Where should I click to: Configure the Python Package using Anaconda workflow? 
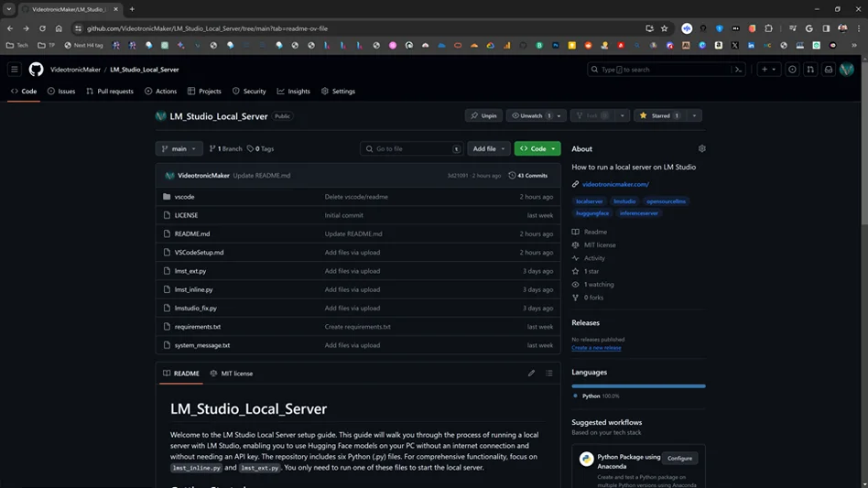click(x=679, y=458)
